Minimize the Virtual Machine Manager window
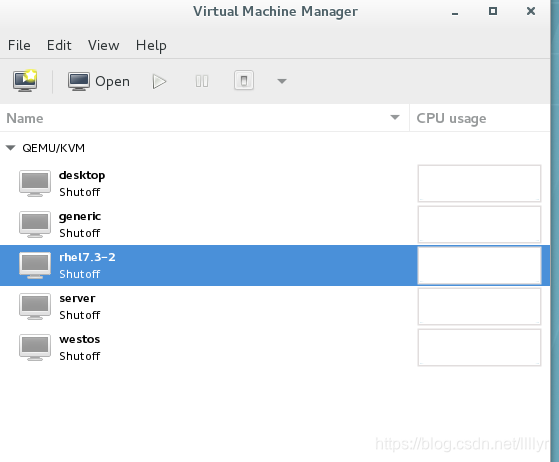The height and width of the screenshot is (462, 559). pos(455,12)
